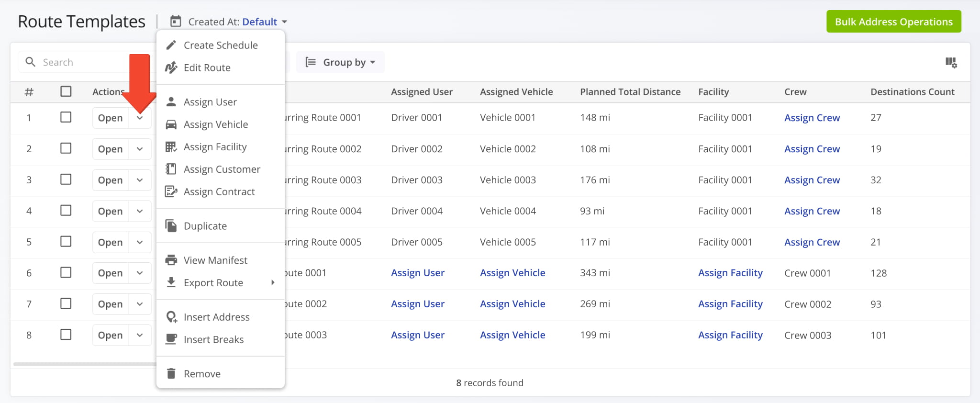Choose Assign Customer from the context menu

coord(221,169)
